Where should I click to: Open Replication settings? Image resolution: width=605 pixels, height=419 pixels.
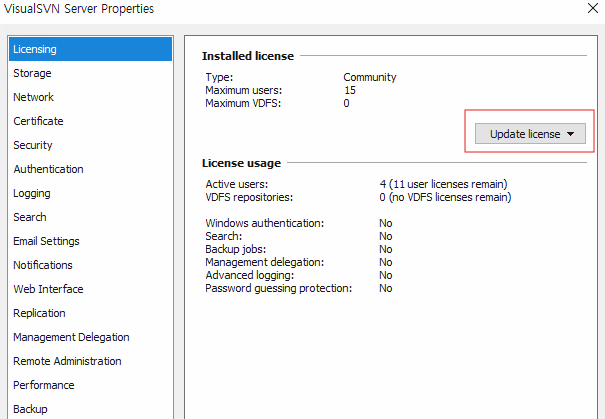click(90, 313)
